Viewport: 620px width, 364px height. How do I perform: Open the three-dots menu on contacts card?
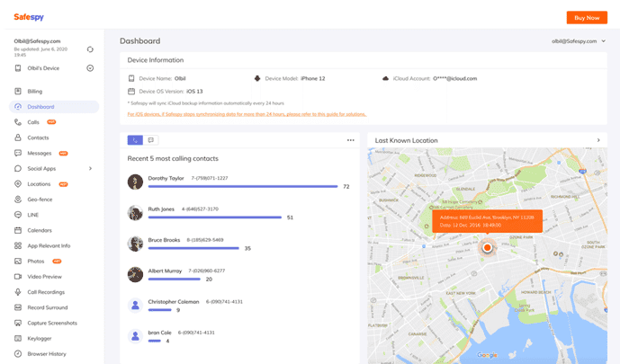pyautogui.click(x=351, y=140)
